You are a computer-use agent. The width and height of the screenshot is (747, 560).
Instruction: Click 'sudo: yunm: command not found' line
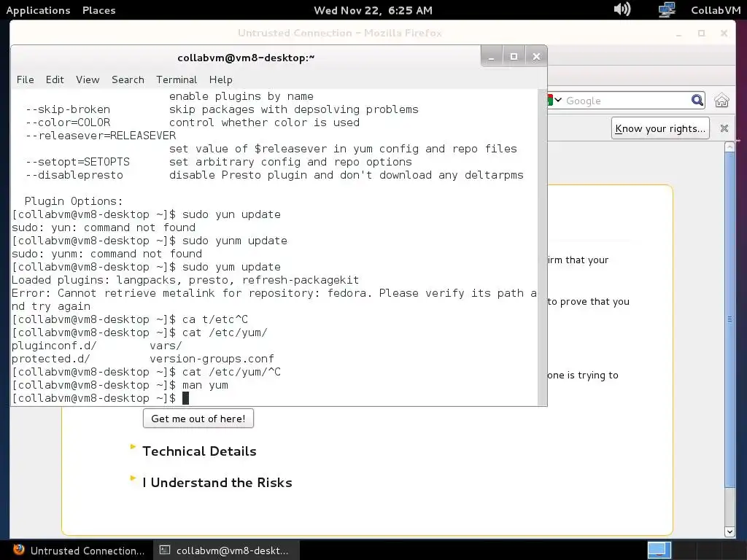(x=107, y=254)
